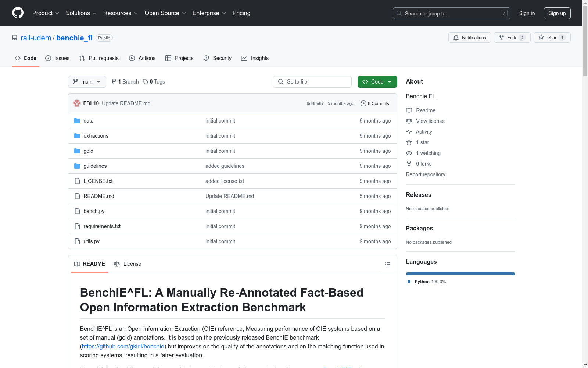Open the Releases heading link
The height and width of the screenshot is (368, 588).
pos(419,195)
